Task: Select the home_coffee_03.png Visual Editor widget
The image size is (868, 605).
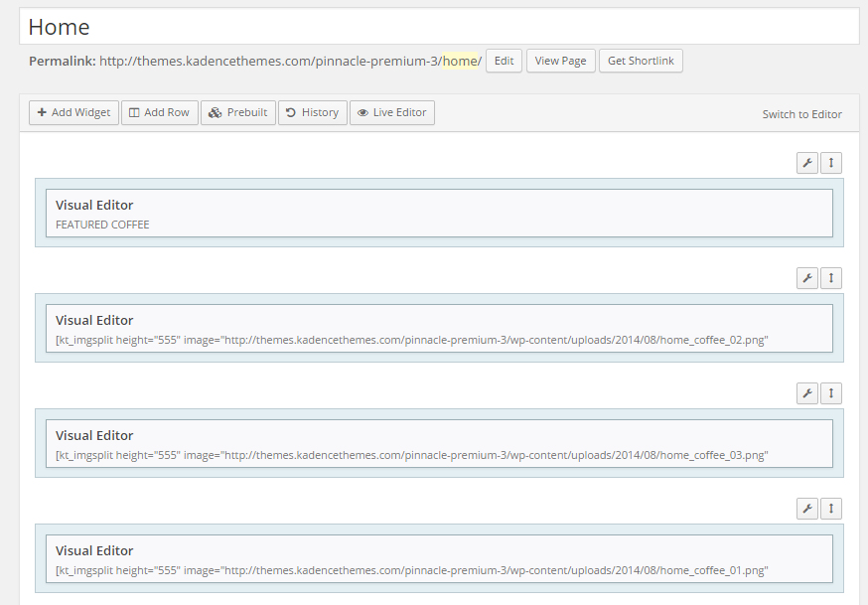Action: point(439,444)
